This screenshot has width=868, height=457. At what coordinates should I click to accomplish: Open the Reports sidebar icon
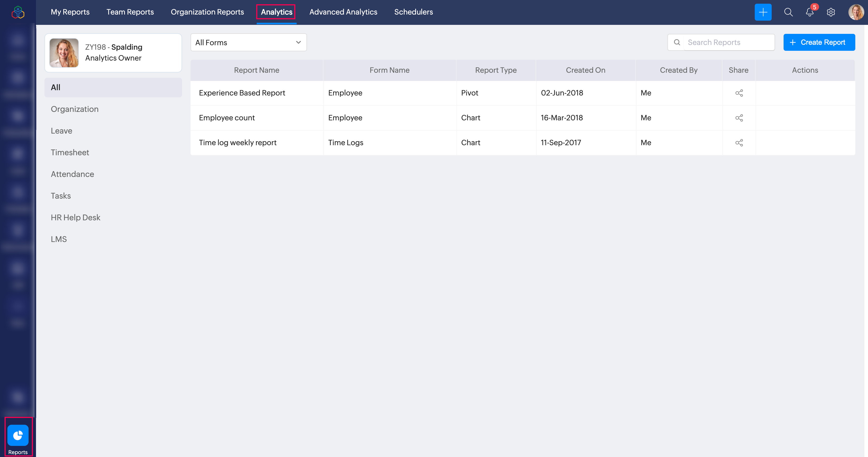click(18, 436)
